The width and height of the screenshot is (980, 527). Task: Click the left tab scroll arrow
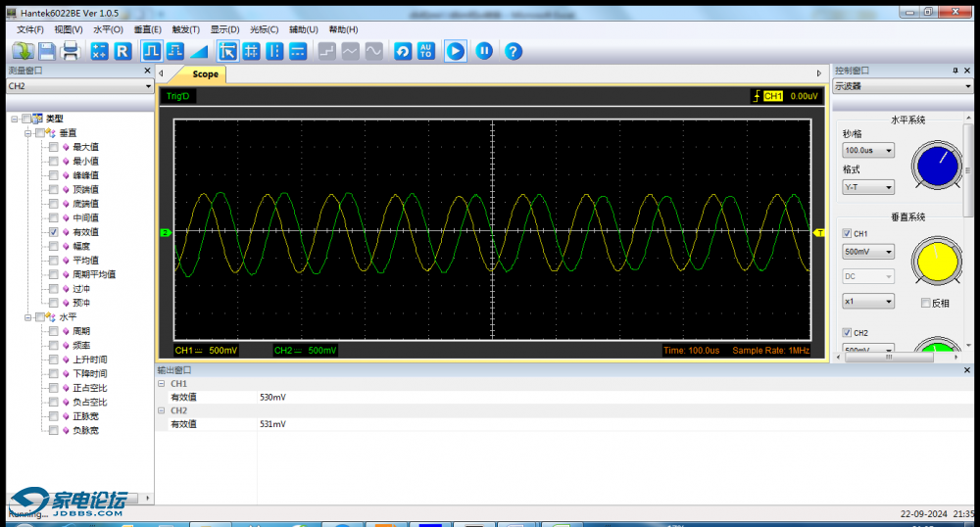point(162,73)
